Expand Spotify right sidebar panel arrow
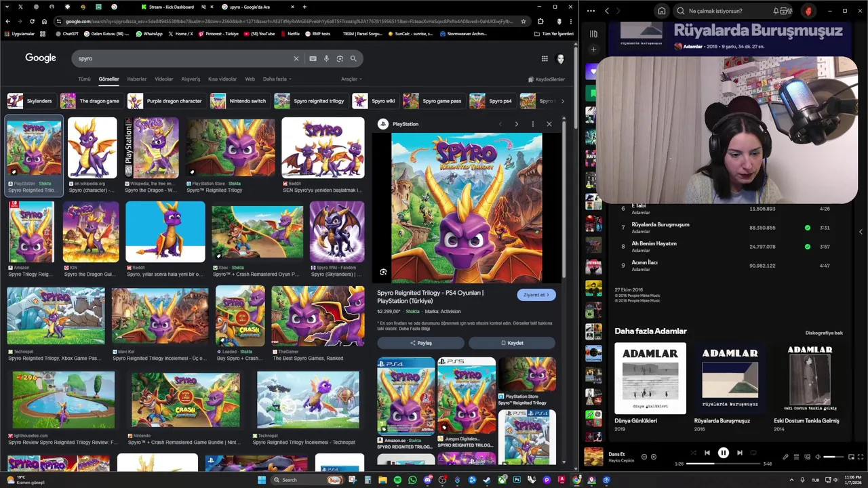The width and height of the screenshot is (868, 488). coord(861,232)
